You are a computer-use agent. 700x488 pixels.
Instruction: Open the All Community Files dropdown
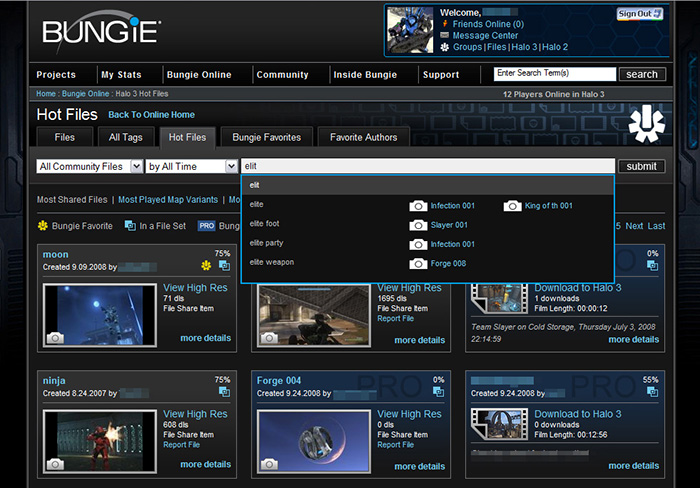click(x=88, y=166)
